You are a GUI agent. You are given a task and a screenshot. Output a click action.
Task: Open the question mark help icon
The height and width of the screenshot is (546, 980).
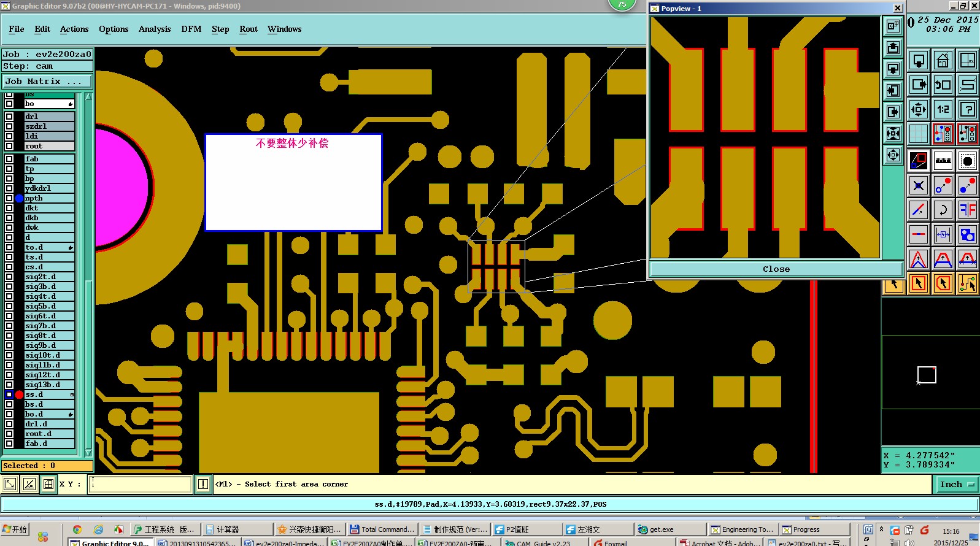(x=967, y=109)
